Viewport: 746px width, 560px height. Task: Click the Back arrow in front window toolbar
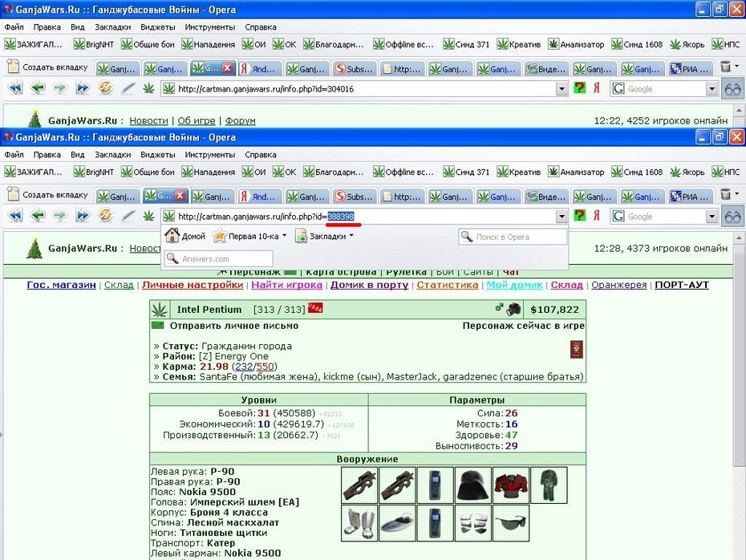38,216
